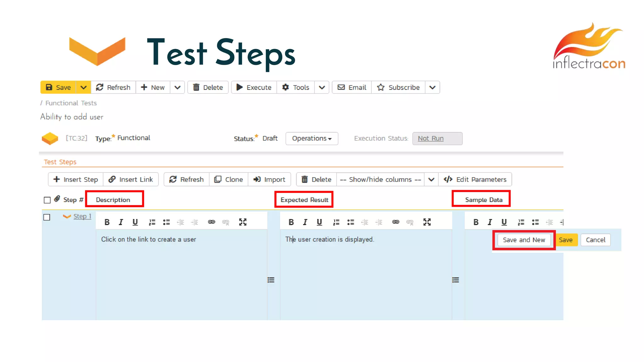Import test steps

pyautogui.click(x=269, y=179)
